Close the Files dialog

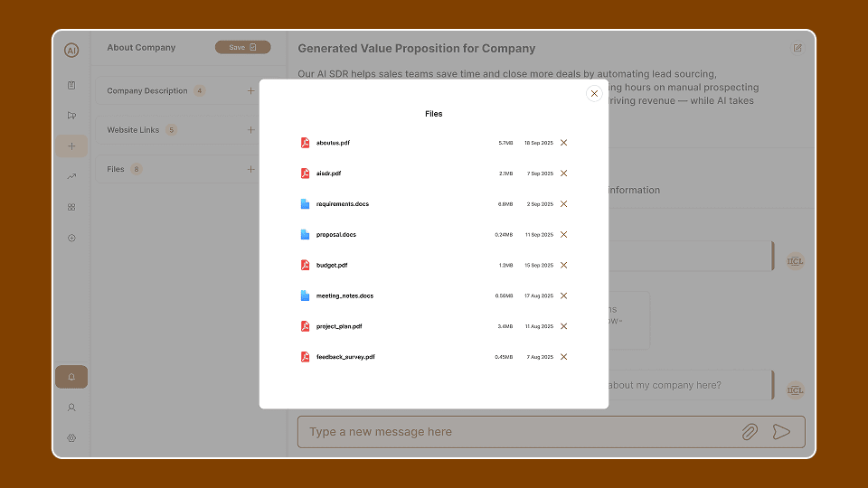(x=594, y=93)
